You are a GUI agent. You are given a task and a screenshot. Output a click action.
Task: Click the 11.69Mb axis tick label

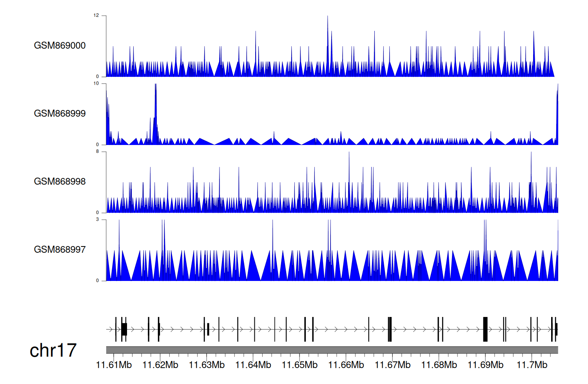point(485,365)
